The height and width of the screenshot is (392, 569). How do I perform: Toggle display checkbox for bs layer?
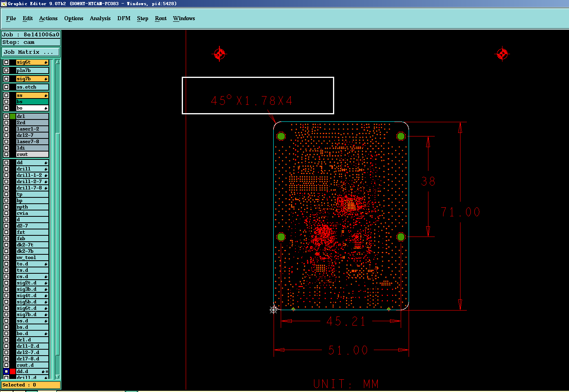(x=6, y=102)
